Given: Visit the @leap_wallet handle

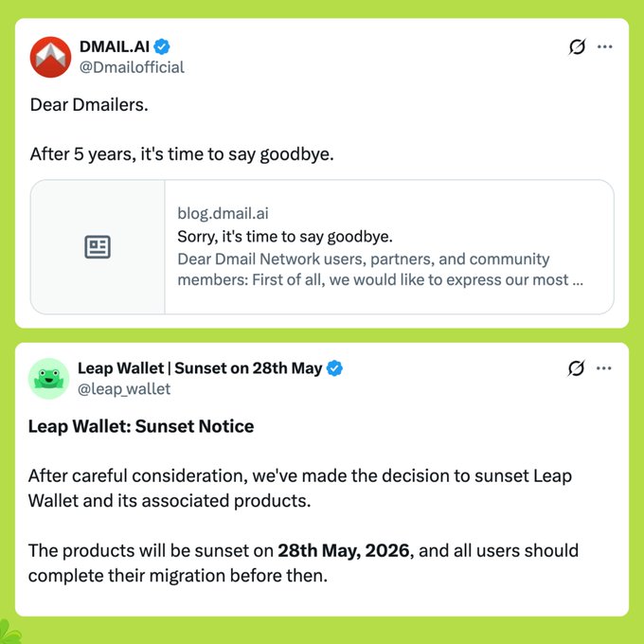Looking at the screenshot, I should click(x=124, y=388).
